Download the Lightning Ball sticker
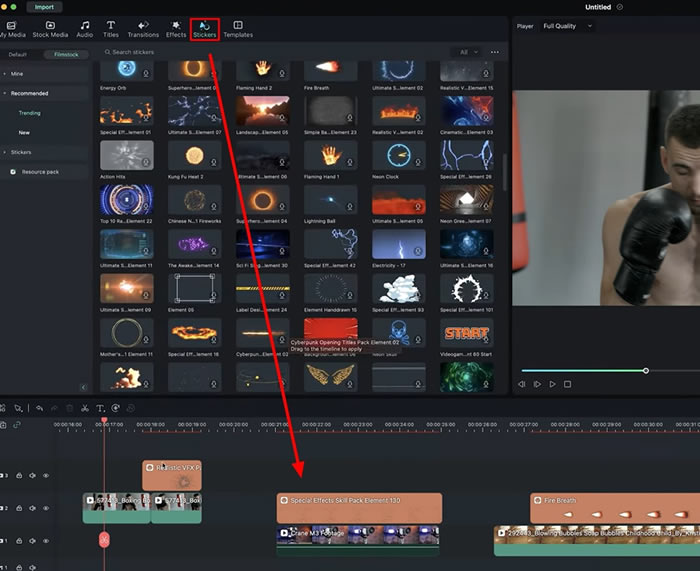The width and height of the screenshot is (700, 571). (x=350, y=207)
